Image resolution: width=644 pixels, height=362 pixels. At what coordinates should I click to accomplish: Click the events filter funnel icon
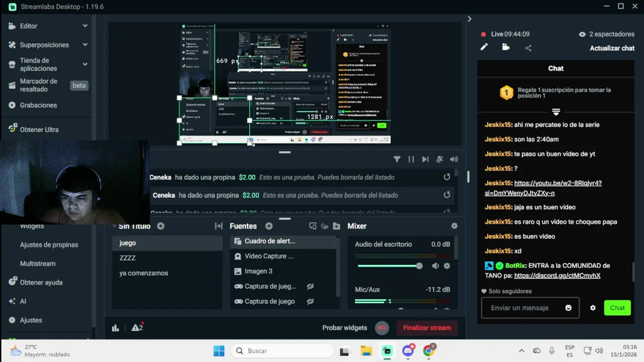pyautogui.click(x=397, y=159)
